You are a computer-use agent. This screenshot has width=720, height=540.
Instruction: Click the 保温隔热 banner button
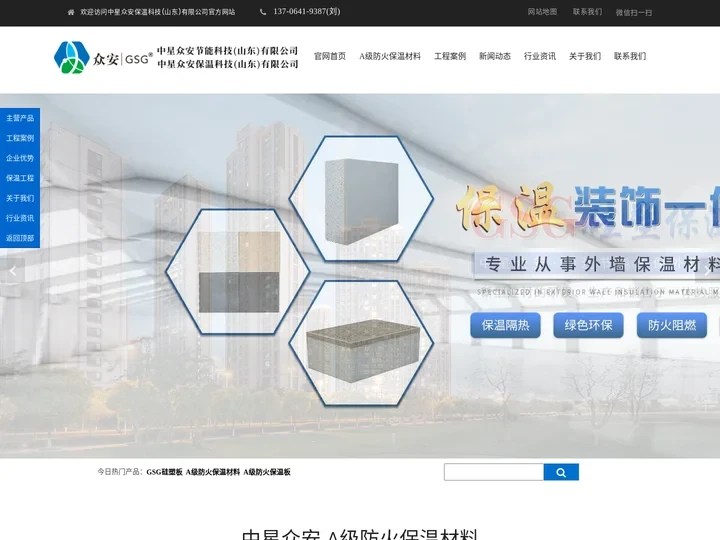505,325
